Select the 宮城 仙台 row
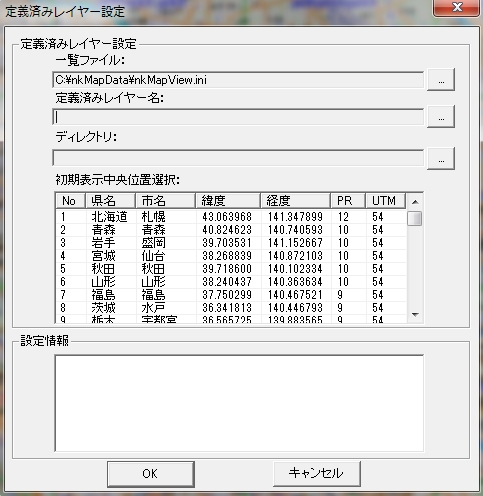The width and height of the screenshot is (483, 496). tap(231, 256)
